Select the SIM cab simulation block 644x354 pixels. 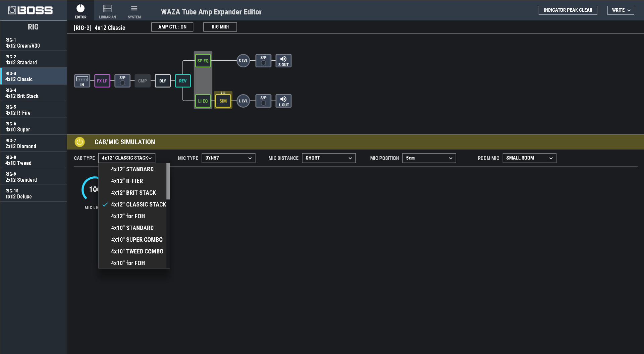(x=223, y=101)
